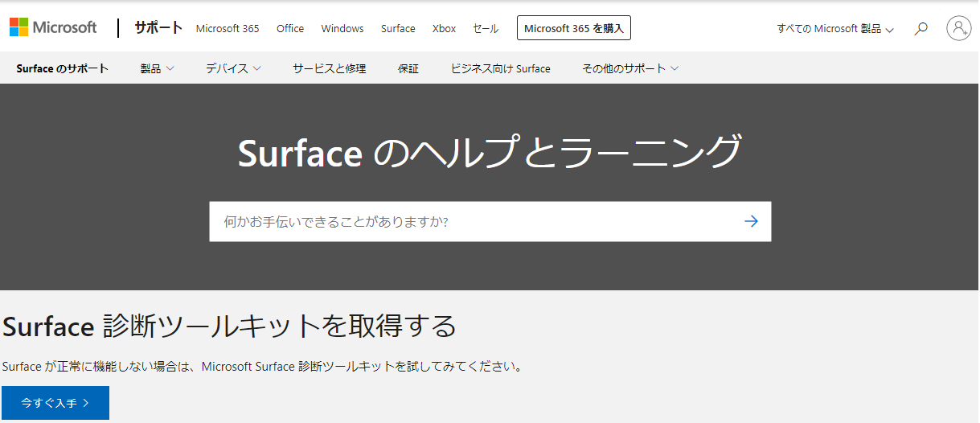The width and height of the screenshot is (980, 423).
Task: Submit search with the blue arrow icon
Action: coord(751,221)
